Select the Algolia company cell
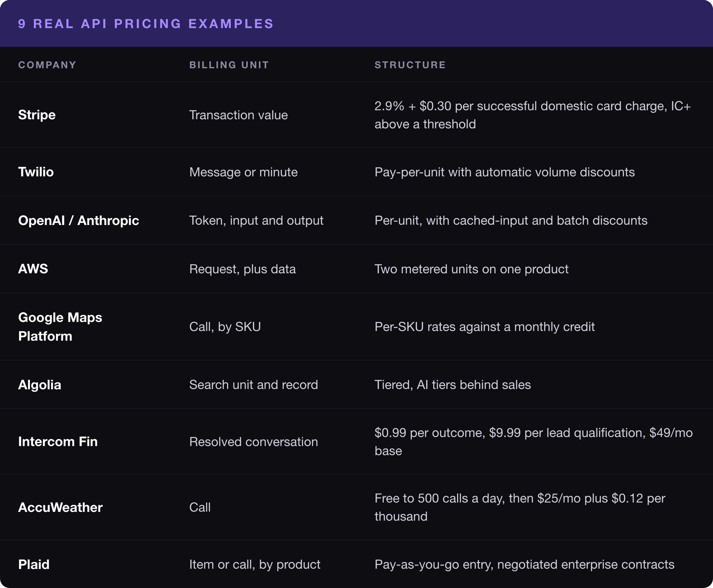Image resolution: width=713 pixels, height=588 pixels. 39,385
